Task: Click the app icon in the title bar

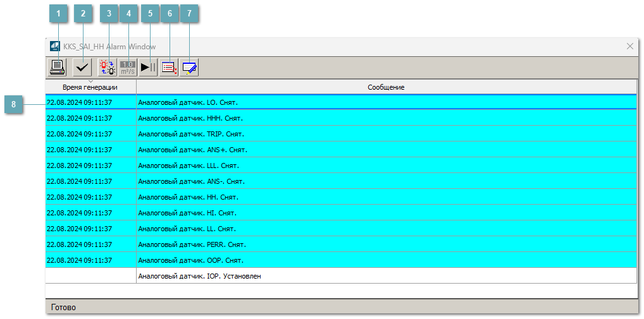Action: [x=54, y=46]
